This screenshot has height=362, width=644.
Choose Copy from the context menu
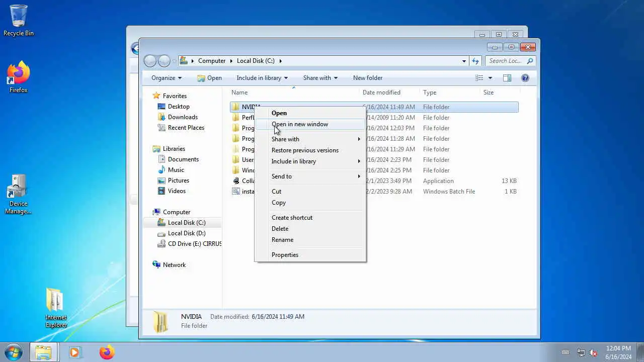(x=310, y=203)
